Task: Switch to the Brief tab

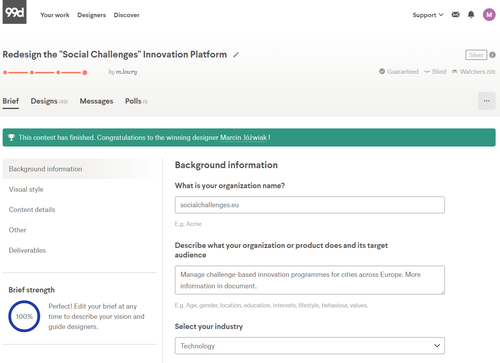Action: (11, 101)
